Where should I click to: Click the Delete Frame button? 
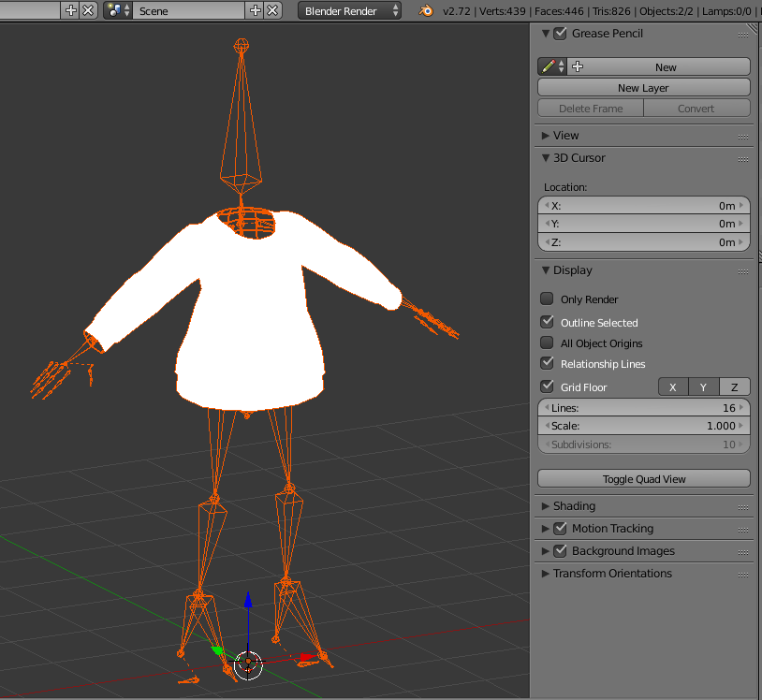pyautogui.click(x=591, y=109)
